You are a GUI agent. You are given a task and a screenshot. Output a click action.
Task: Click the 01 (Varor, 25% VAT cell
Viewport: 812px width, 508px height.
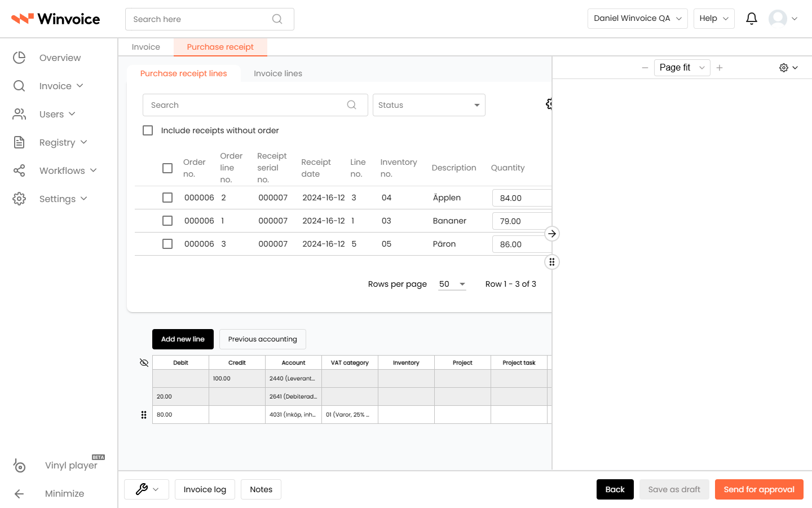[350, 415]
